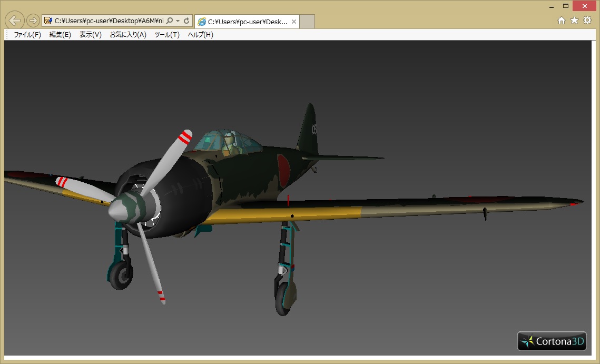Click the page icon in address bar
The width and height of the screenshot is (600, 364).
[x=48, y=21]
